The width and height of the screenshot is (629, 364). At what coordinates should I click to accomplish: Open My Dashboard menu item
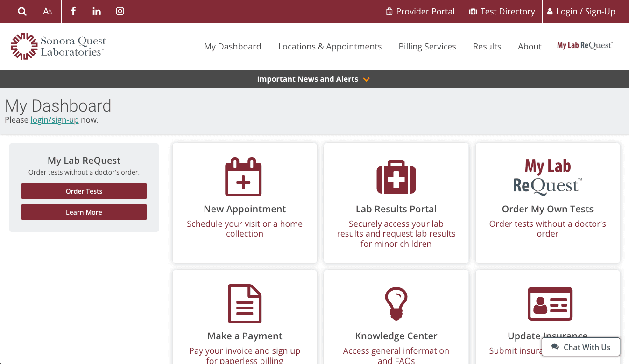[233, 46]
